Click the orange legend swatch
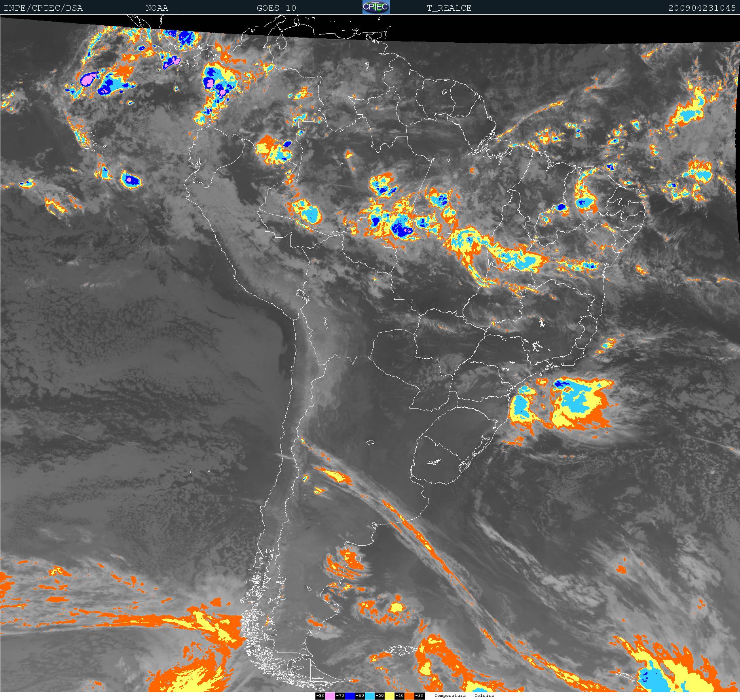The width and height of the screenshot is (740, 700). pyautogui.click(x=409, y=696)
